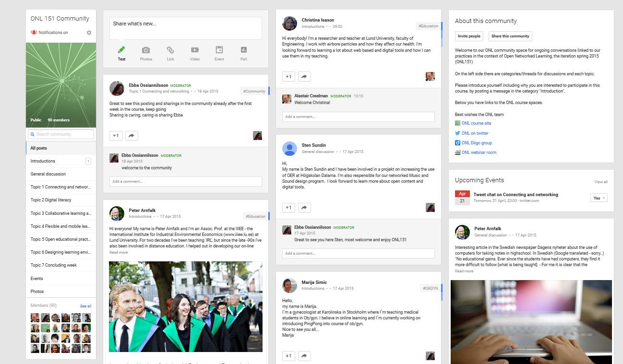Open Marija Simic's profile avatar
Screen dimensions: 623x364
coord(289,285)
